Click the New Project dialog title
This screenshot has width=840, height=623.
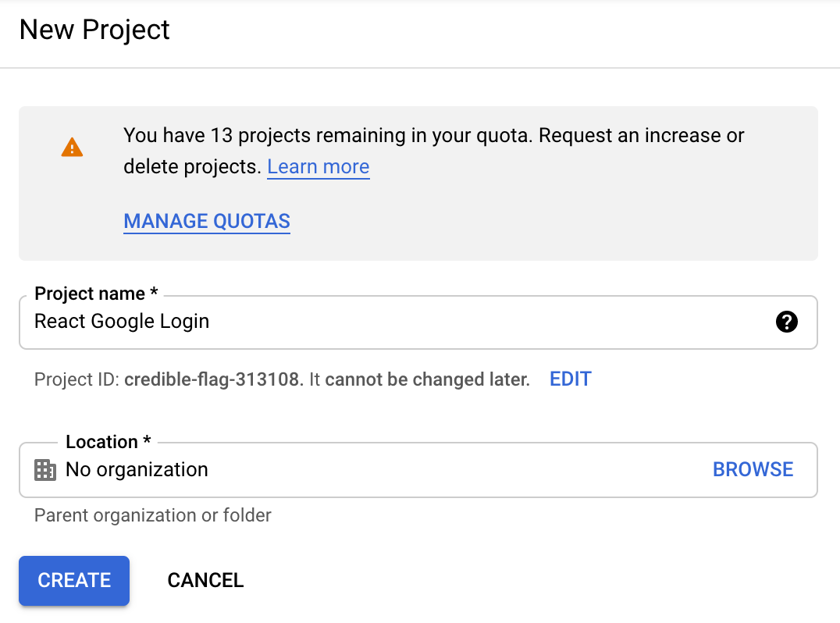click(x=94, y=30)
